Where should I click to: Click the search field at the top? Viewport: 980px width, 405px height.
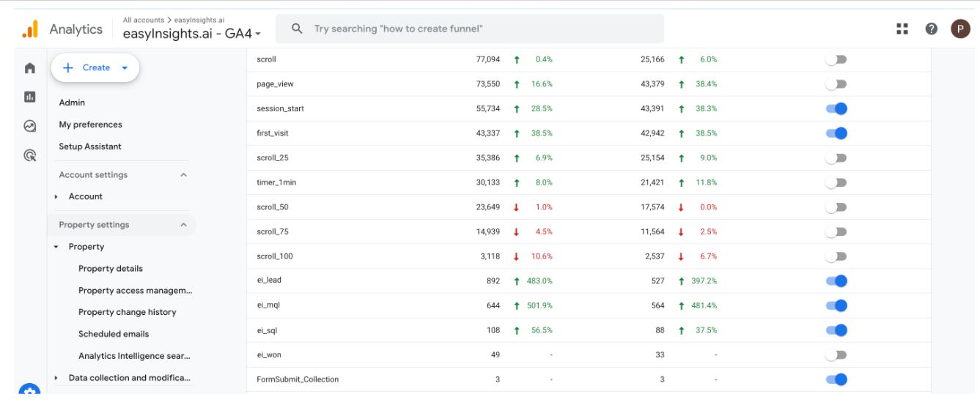(469, 29)
